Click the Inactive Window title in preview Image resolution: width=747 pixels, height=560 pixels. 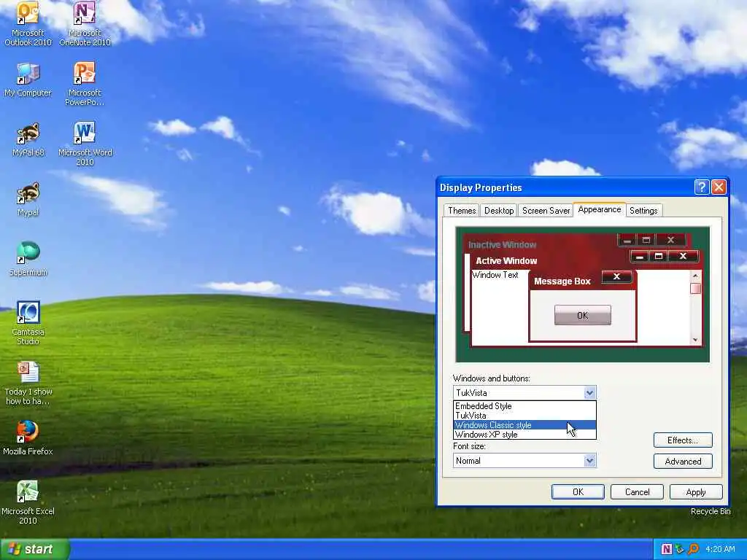(502, 245)
